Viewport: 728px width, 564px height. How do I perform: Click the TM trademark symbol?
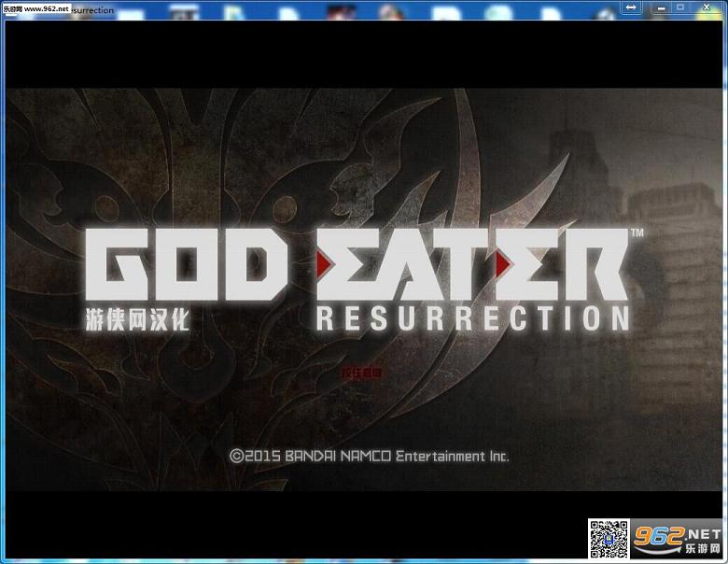coord(637,233)
